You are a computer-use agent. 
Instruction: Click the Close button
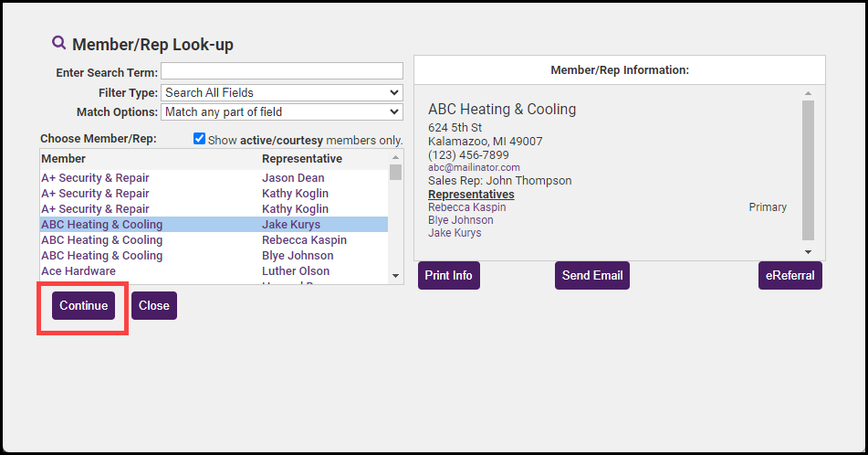point(153,305)
